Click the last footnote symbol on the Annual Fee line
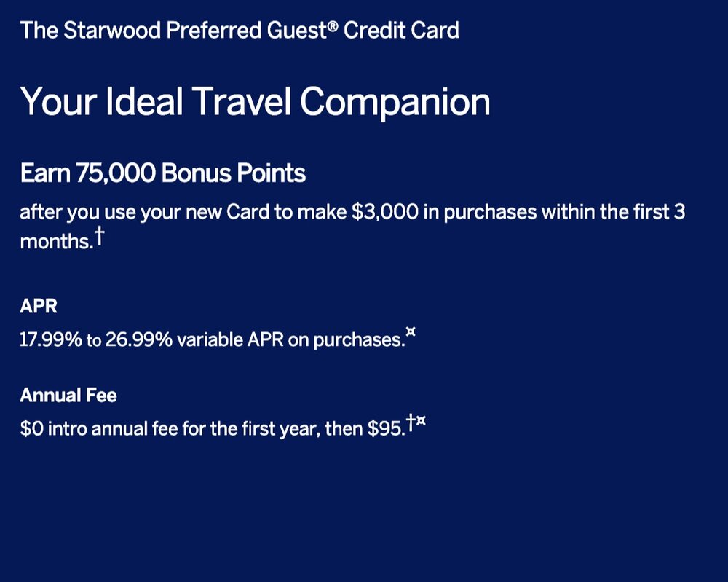This screenshot has height=582, width=728. point(420,422)
